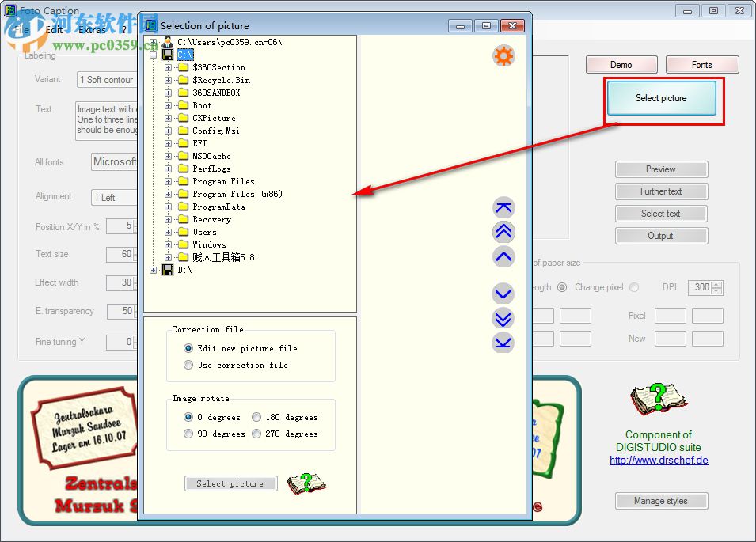Open the ? help menu
The height and width of the screenshot is (542, 756).
pyautogui.click(x=124, y=30)
